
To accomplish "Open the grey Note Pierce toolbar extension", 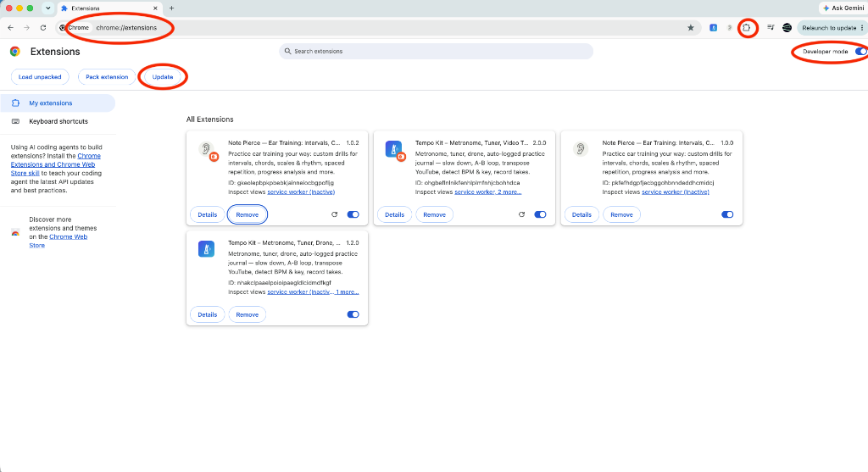I will click(730, 28).
